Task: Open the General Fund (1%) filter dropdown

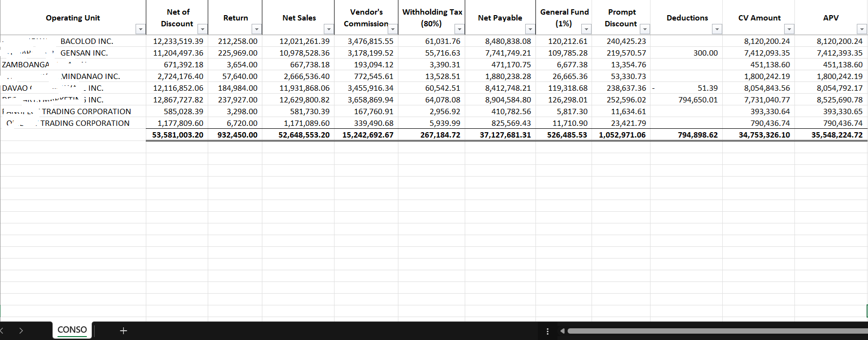Action: tap(586, 29)
